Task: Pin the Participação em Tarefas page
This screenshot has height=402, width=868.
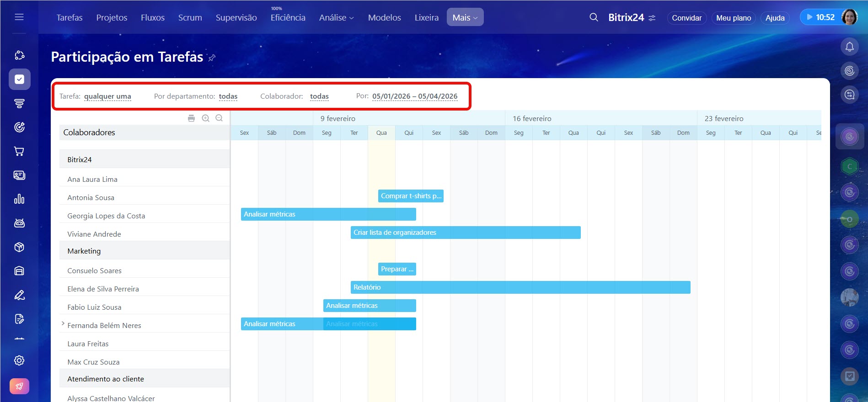Action: tap(212, 58)
